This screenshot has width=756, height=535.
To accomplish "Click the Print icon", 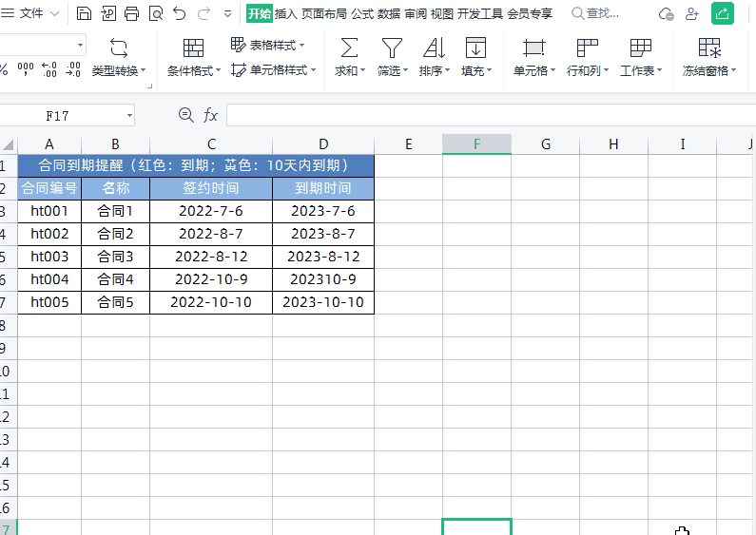I will (x=131, y=13).
